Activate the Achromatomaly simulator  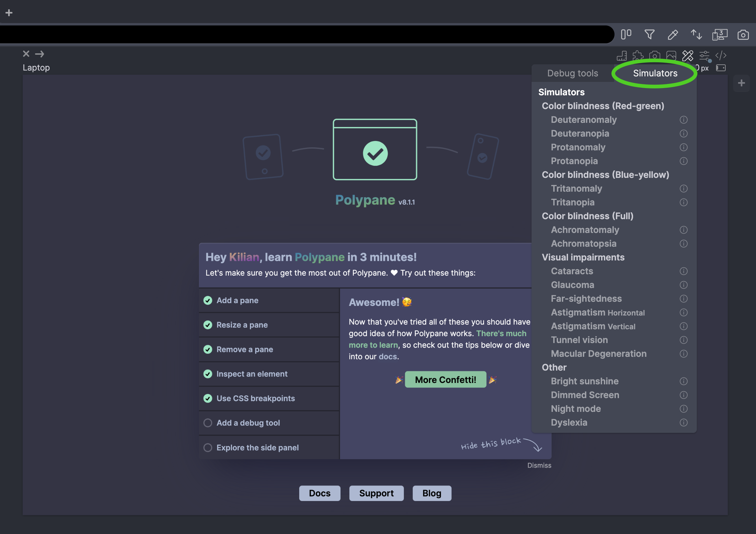(585, 230)
